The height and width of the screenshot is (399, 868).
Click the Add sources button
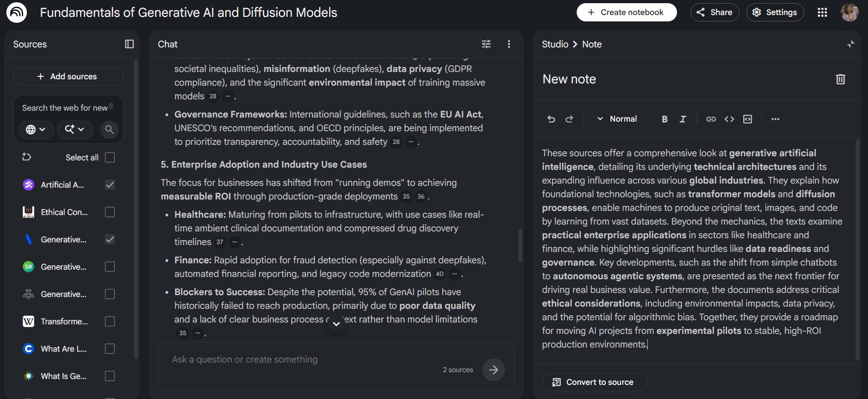point(68,77)
